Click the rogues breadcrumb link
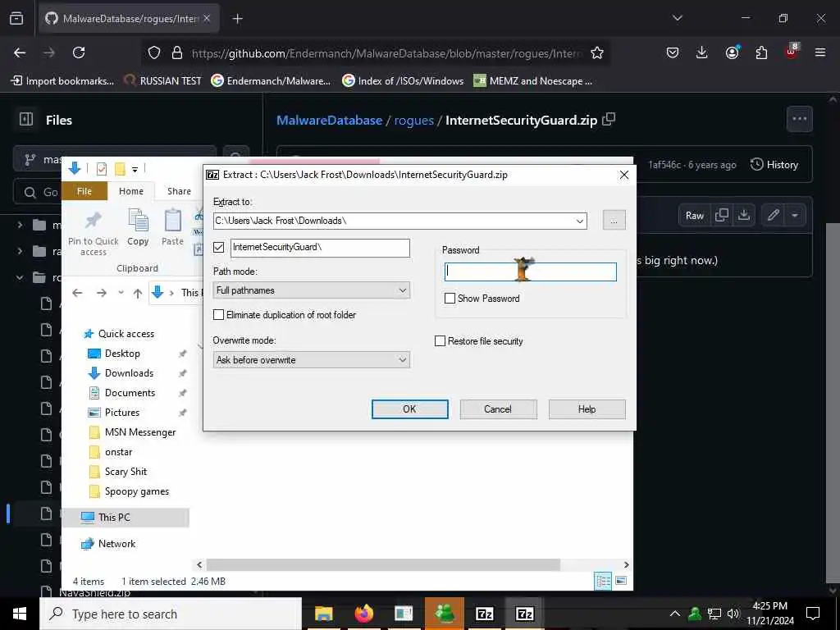 [413, 120]
